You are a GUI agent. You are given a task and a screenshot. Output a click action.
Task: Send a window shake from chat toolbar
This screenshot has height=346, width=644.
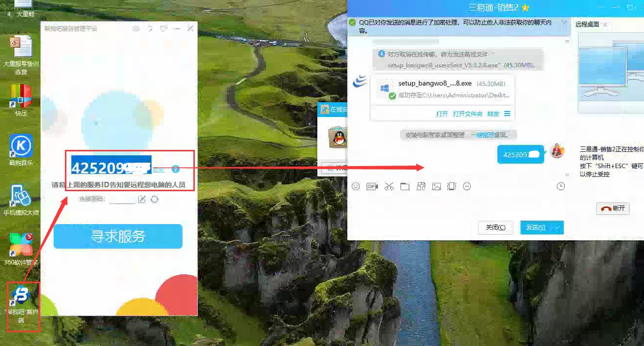tap(452, 186)
